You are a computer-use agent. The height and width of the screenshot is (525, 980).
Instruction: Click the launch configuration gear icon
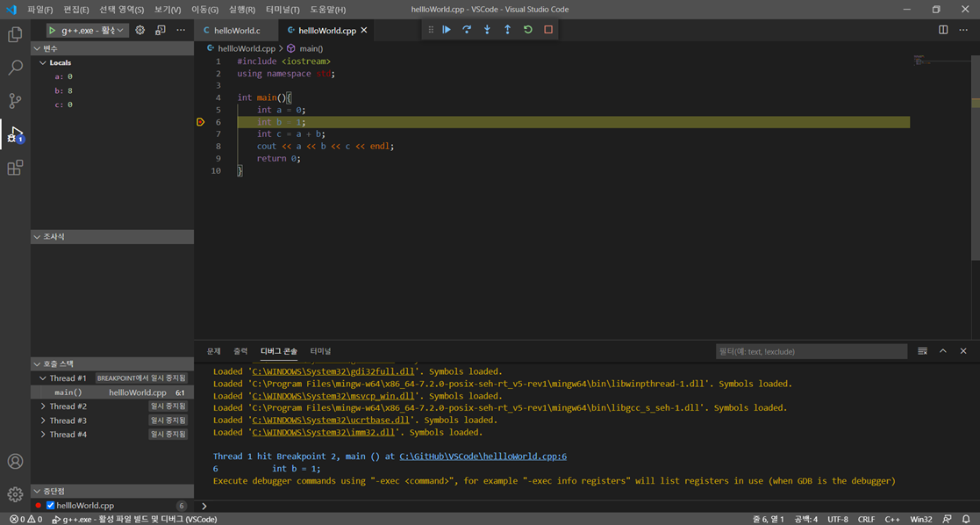(139, 29)
